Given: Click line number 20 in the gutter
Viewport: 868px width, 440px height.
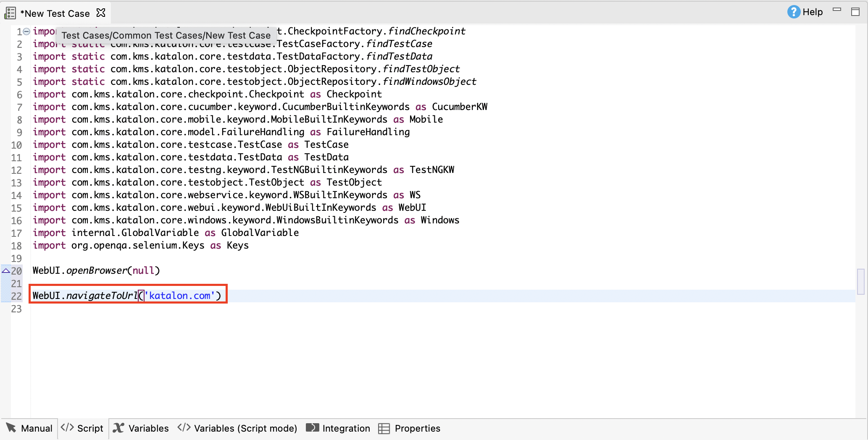Looking at the screenshot, I should click(16, 271).
